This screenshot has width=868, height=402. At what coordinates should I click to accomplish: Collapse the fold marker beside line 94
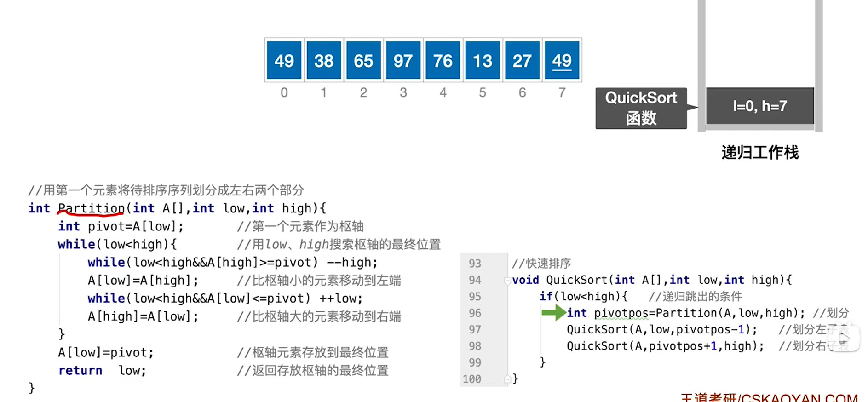507,281
